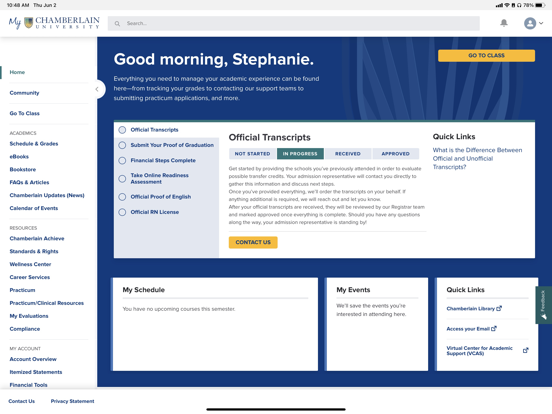Select Take Online Readiness Assessment circle
Image resolution: width=552 pixels, height=414 pixels.
pyautogui.click(x=122, y=178)
